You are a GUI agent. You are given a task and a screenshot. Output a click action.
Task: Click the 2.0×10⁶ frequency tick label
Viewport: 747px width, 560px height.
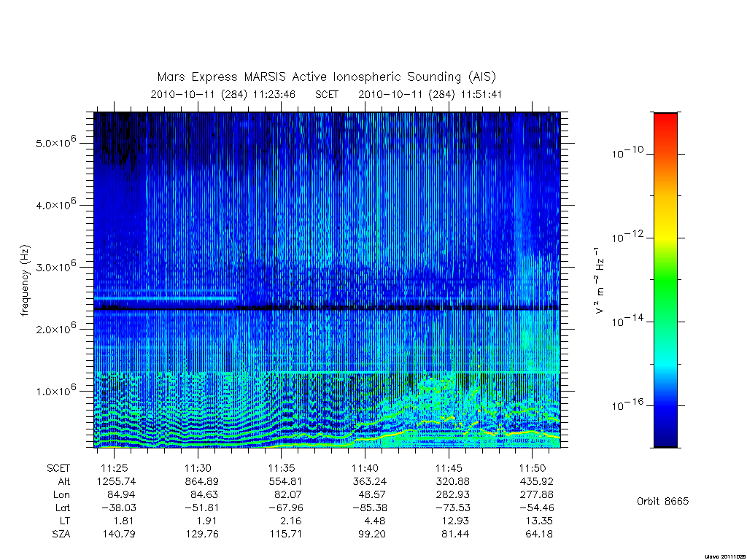coord(55,328)
